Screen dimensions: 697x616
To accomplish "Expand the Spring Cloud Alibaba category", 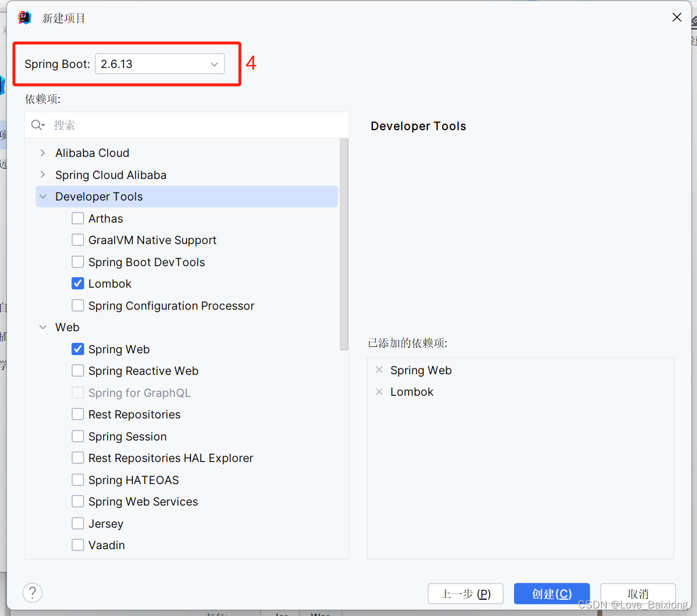I will (42, 175).
